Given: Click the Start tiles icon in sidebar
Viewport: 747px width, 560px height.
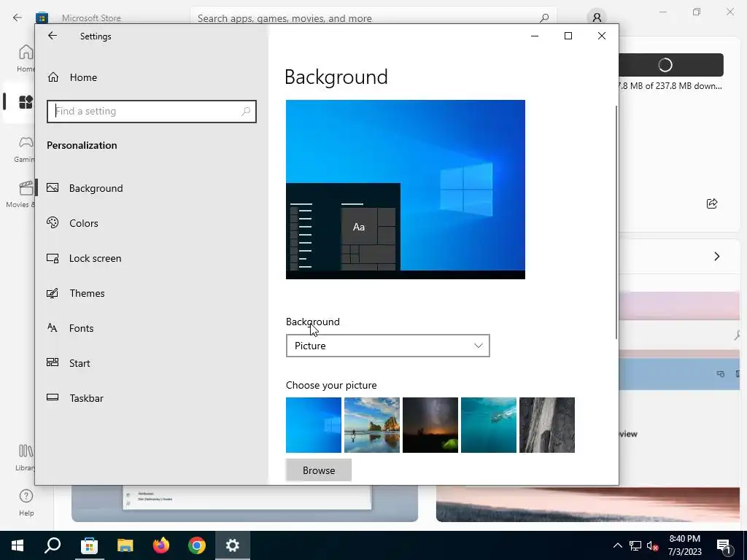Looking at the screenshot, I should (x=53, y=362).
